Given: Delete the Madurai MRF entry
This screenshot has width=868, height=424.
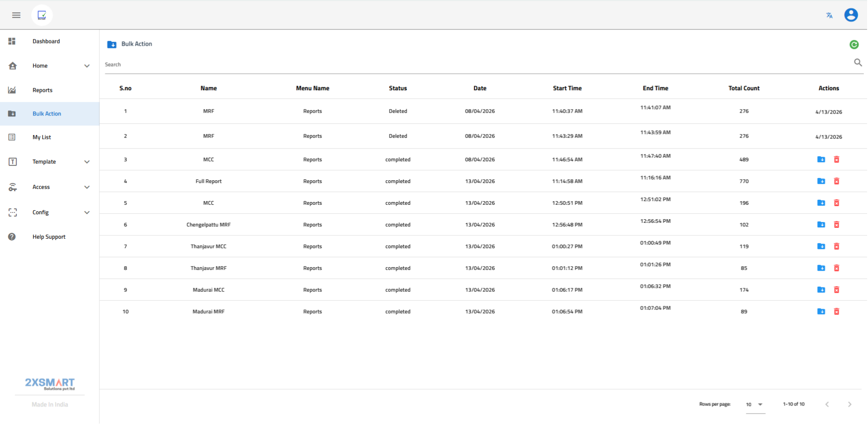Looking at the screenshot, I should (837, 312).
